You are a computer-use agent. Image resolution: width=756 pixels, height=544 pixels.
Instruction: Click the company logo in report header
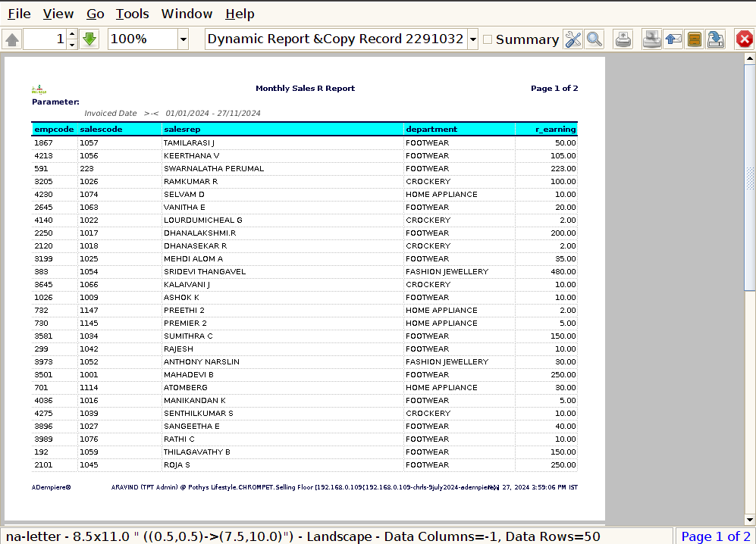point(39,89)
